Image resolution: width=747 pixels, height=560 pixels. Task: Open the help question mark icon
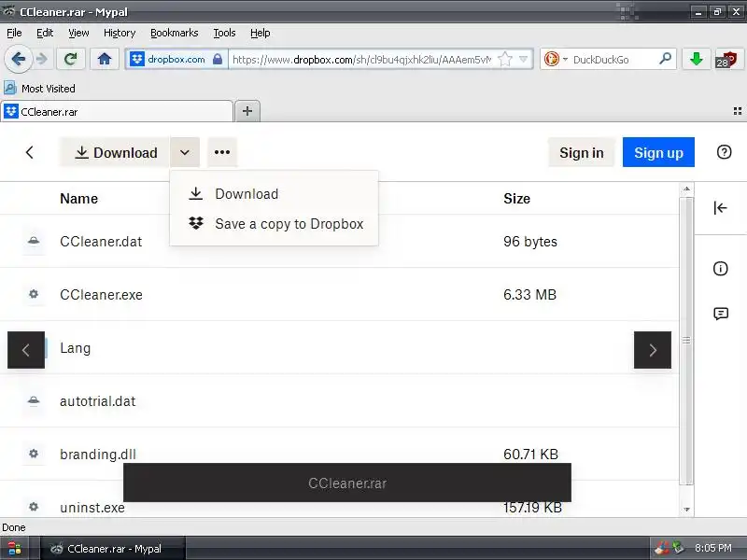click(x=724, y=152)
